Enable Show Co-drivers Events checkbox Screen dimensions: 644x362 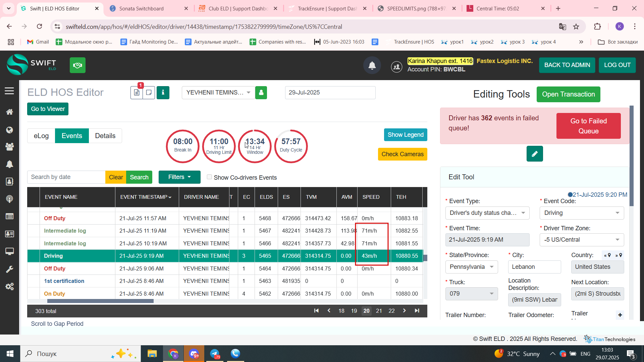[x=209, y=177]
